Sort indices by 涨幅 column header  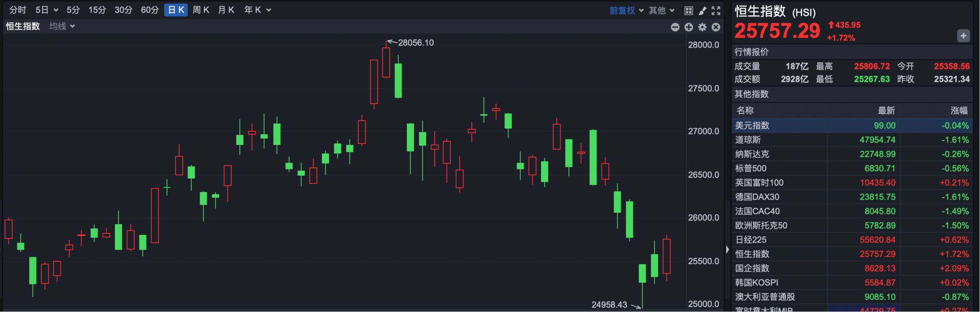coord(959,110)
